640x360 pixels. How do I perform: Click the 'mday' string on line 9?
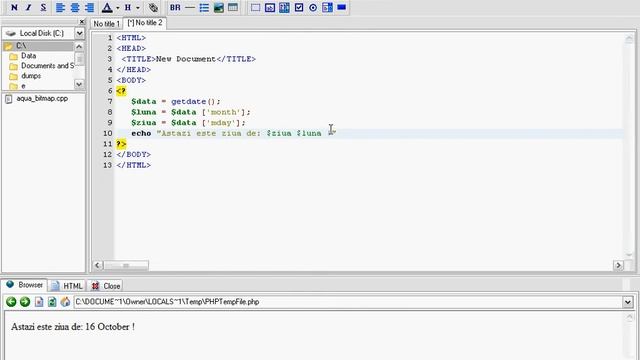(221, 123)
